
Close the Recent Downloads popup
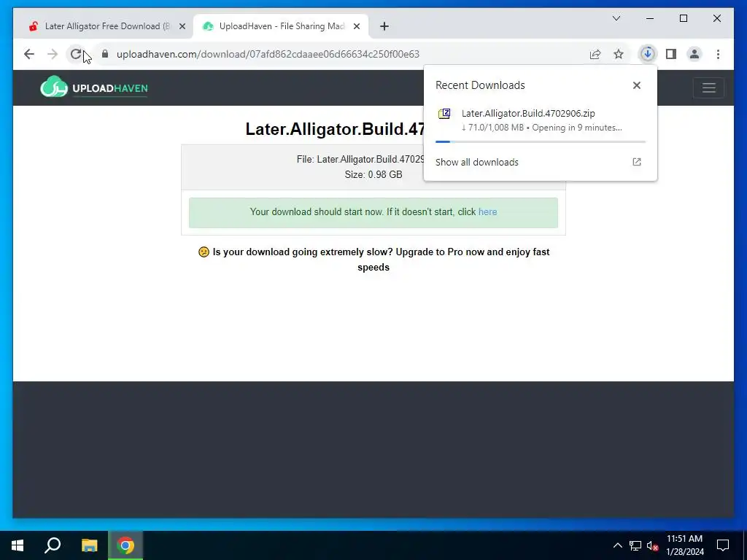click(636, 85)
